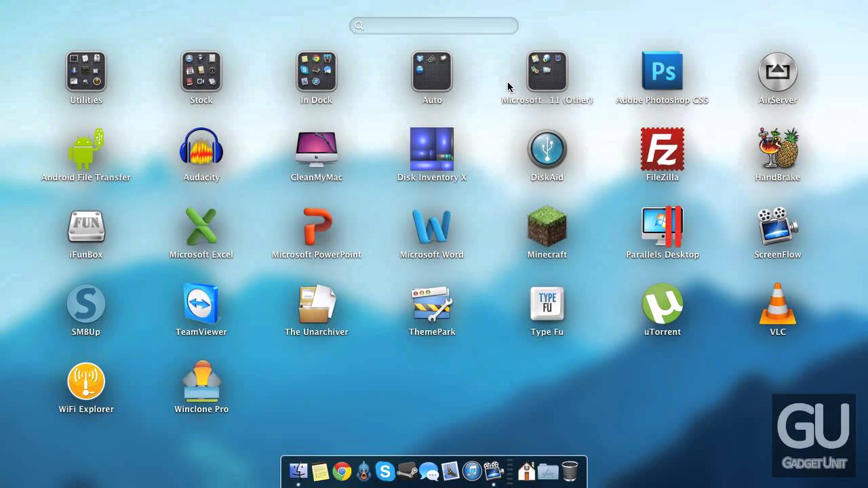Viewport: 868px width, 488px height.
Task: Launch iTunes from the Dock
Action: [472, 471]
